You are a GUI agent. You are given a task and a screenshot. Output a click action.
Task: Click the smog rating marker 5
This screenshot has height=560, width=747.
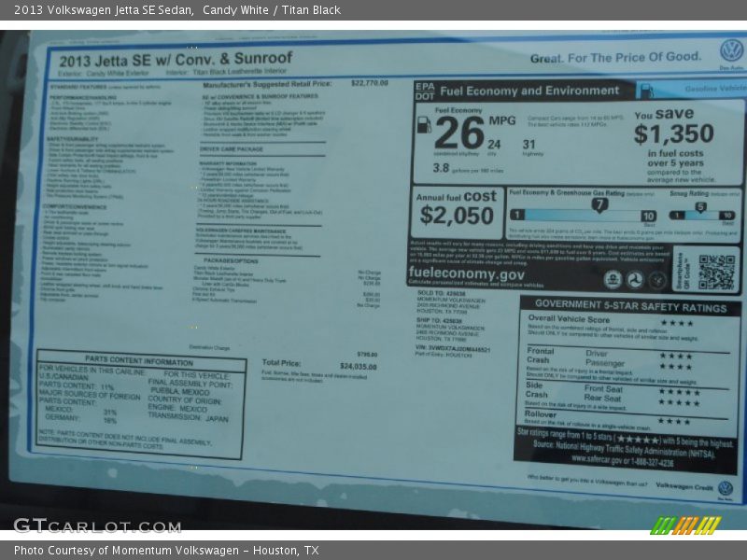coord(700,207)
